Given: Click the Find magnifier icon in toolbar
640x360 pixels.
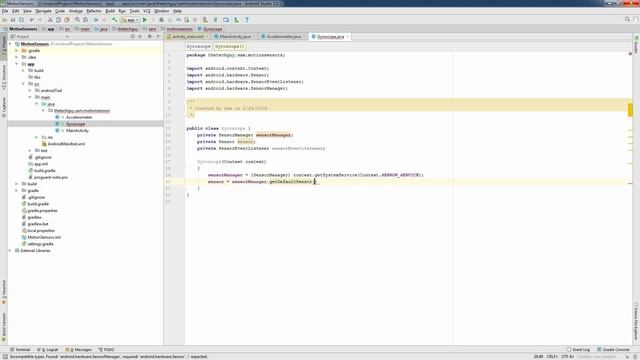Looking at the screenshot, I should pyautogui.click(x=77, y=20).
